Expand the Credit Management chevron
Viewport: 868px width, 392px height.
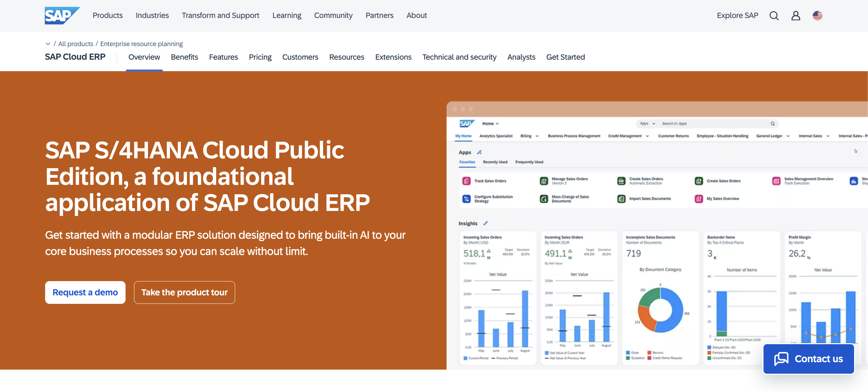[x=647, y=136]
